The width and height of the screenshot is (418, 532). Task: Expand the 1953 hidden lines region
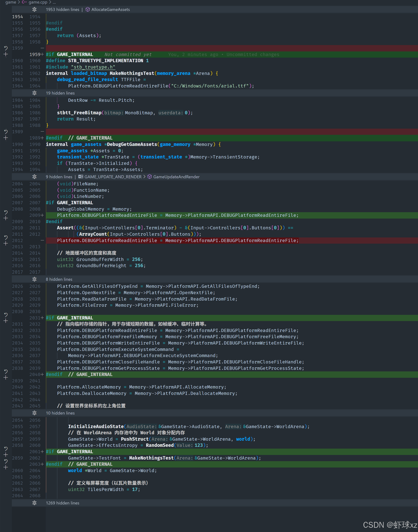[x=34, y=10]
